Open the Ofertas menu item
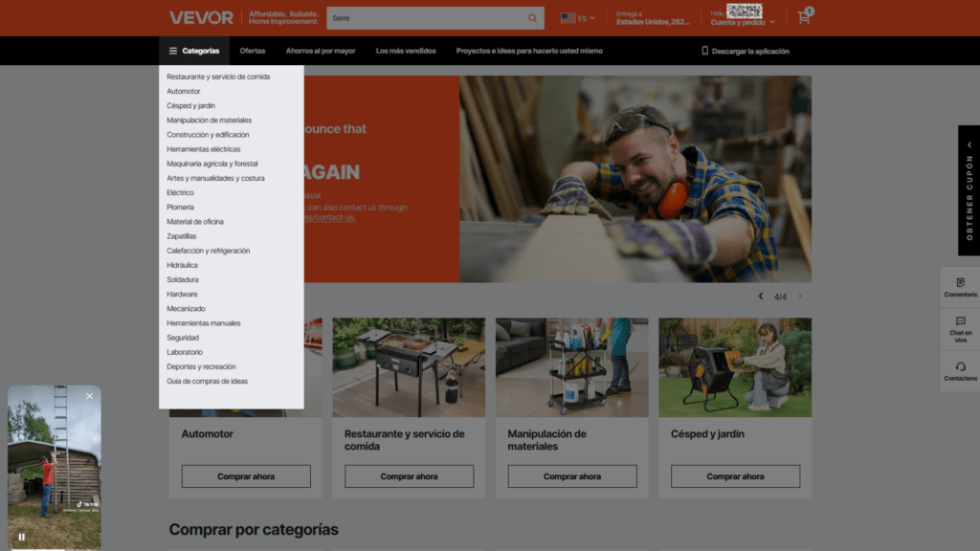 tap(253, 52)
